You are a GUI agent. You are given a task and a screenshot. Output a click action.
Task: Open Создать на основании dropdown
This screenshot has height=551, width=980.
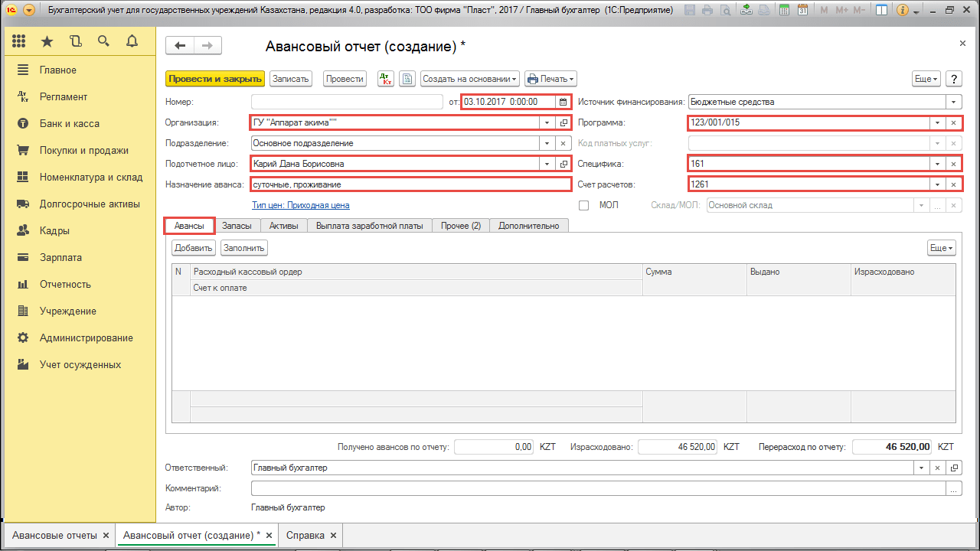tap(470, 79)
